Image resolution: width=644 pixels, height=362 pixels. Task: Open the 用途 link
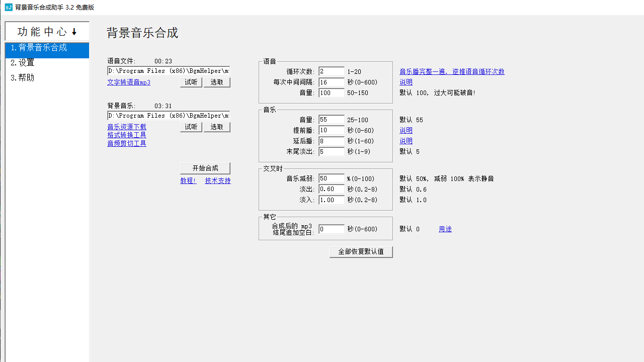pyautogui.click(x=445, y=229)
